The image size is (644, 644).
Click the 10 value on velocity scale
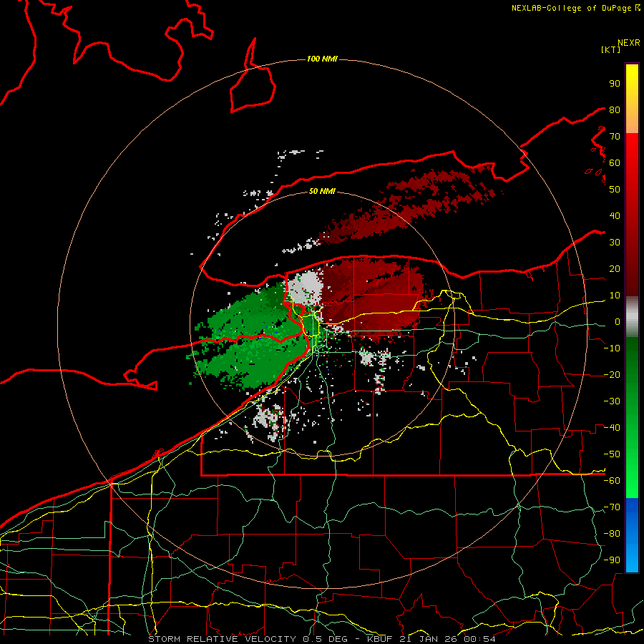tap(615, 296)
